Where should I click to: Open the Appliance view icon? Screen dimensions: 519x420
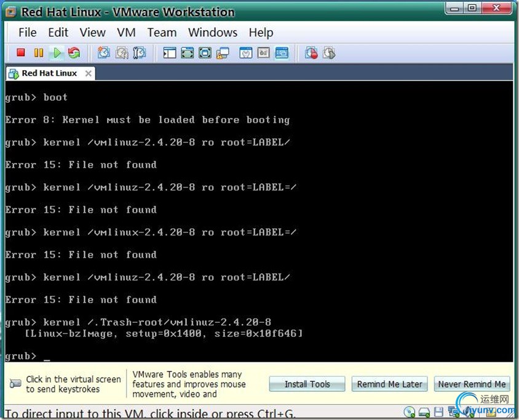(263, 53)
